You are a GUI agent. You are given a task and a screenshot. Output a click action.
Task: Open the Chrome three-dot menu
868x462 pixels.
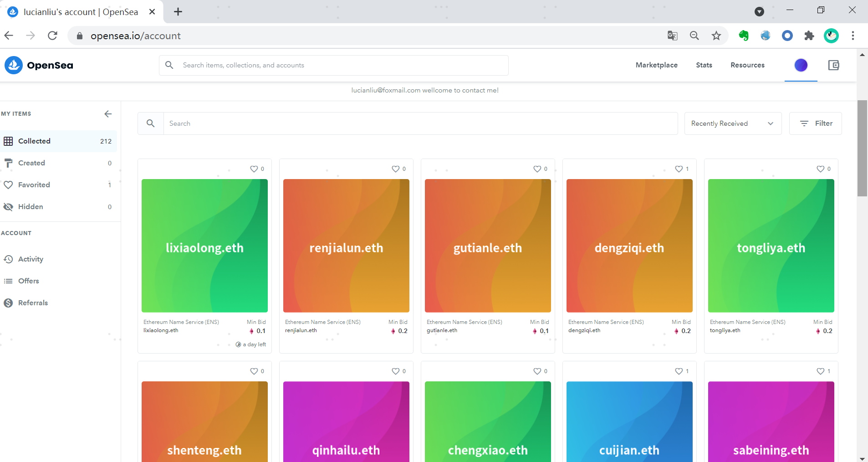click(853, 36)
